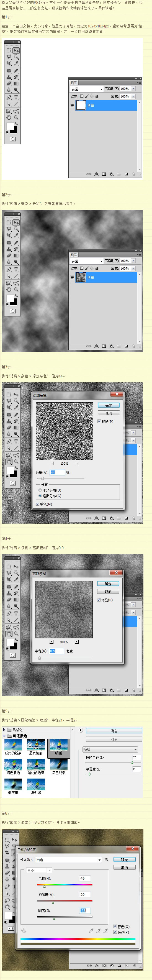
Task: Select the Type tool in step 2 toolbox
Action: (16, 269)
